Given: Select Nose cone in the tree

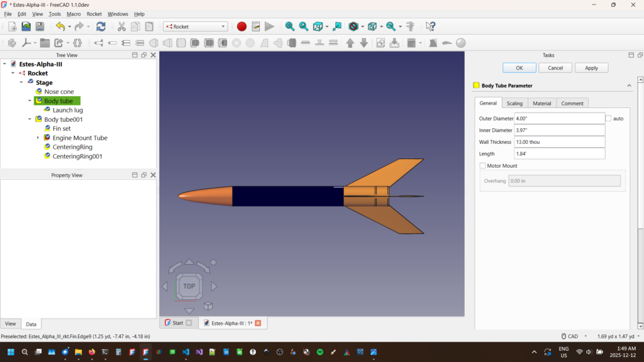Looking at the screenshot, I should [x=58, y=92].
